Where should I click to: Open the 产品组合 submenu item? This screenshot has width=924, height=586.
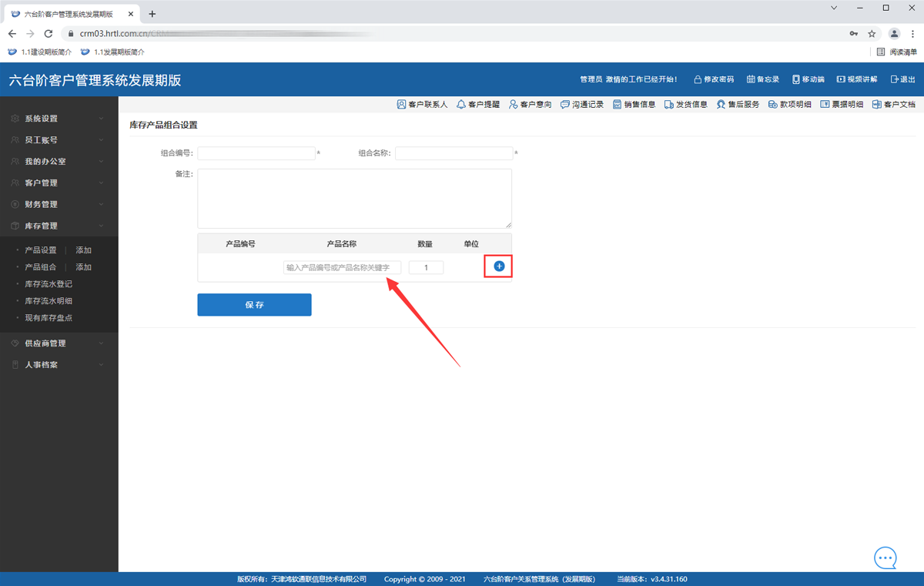41,267
